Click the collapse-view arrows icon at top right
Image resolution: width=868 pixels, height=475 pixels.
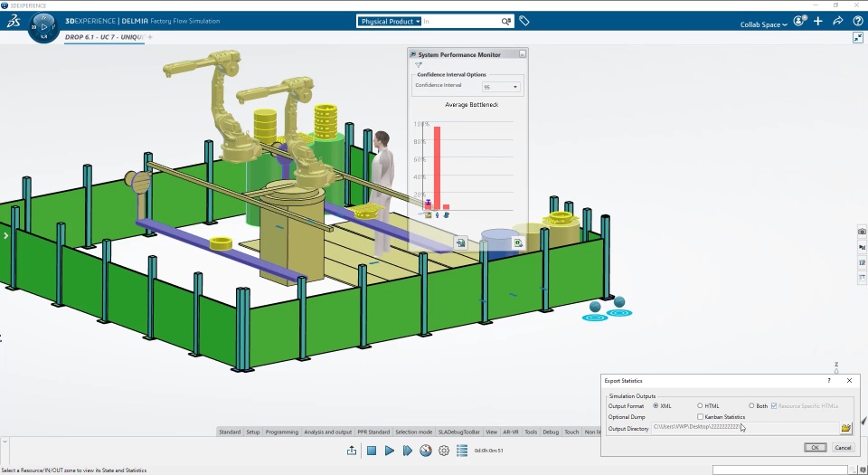(x=857, y=38)
